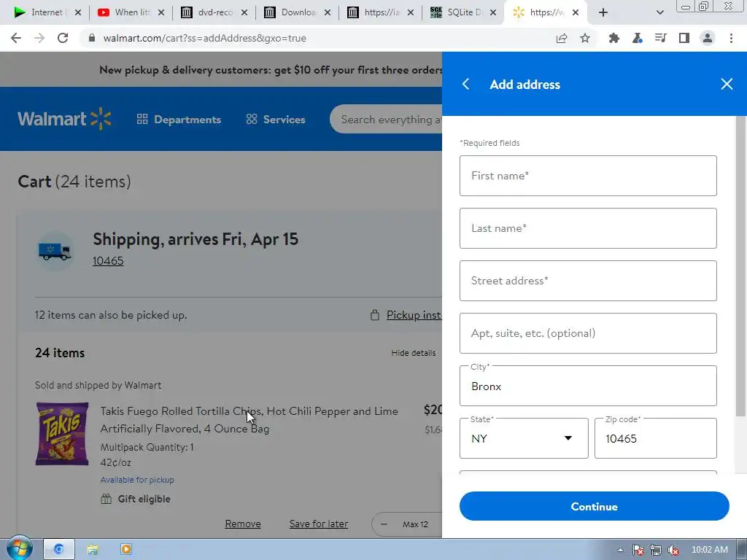
Task: Click the Available for pickup text
Action: pos(136,480)
